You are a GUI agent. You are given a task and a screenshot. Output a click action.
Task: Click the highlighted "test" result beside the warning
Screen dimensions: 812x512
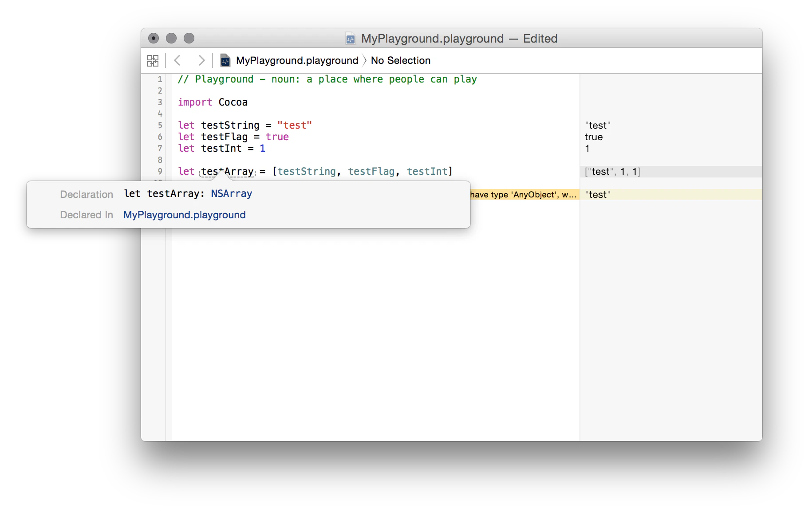(598, 195)
